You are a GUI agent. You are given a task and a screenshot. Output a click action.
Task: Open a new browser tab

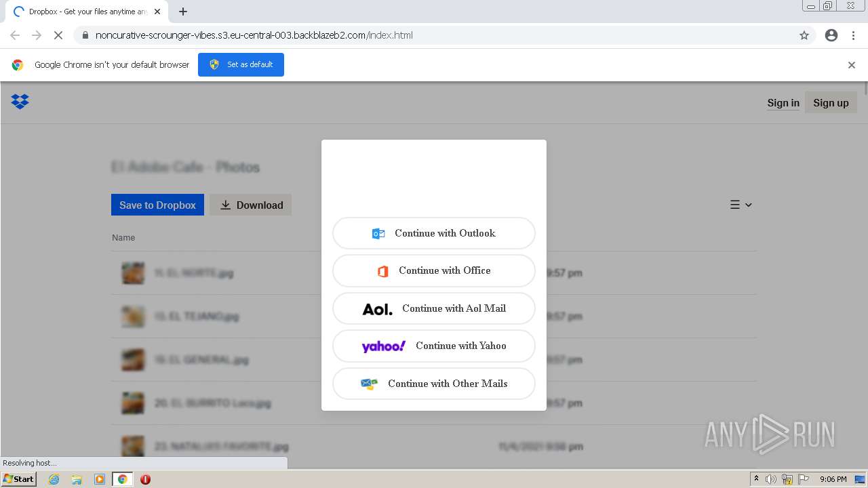pos(183,12)
